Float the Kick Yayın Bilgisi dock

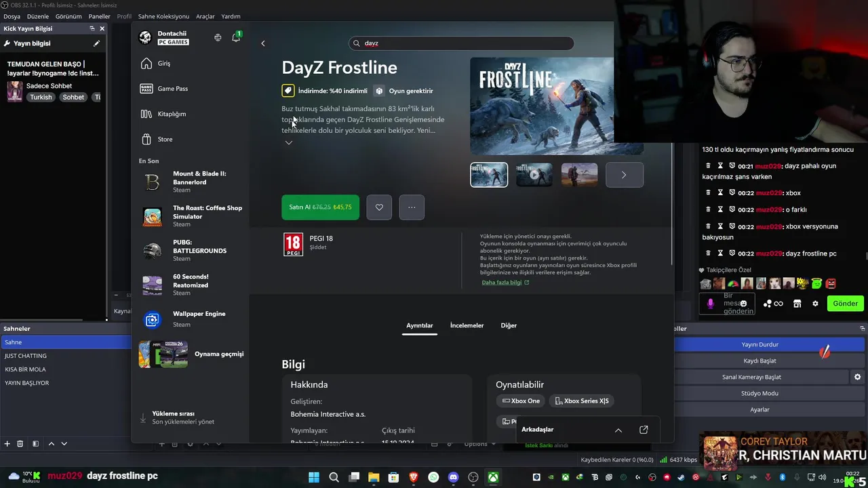[x=92, y=28]
